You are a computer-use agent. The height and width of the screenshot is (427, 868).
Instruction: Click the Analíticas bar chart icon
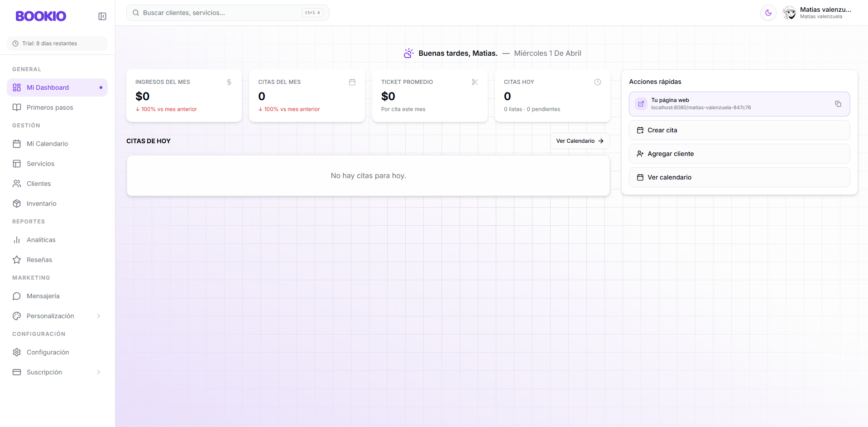click(x=17, y=240)
